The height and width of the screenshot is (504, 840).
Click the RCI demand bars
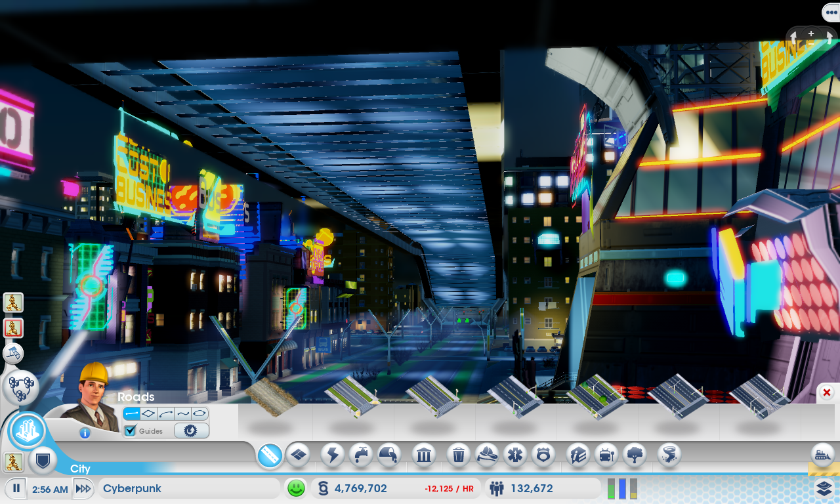[622, 489]
